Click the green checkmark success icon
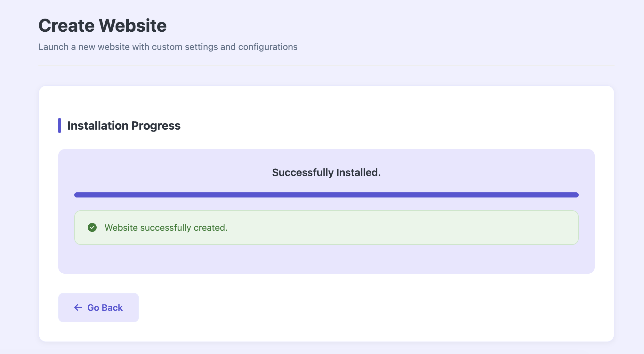Screen dimensions: 644x354 click(x=92, y=228)
